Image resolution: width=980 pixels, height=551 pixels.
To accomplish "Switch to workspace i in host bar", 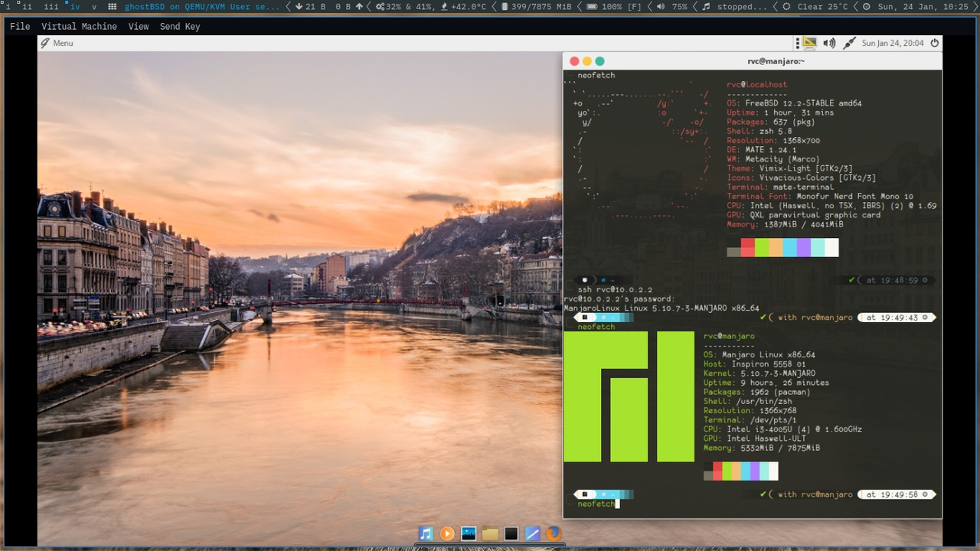I will pos(8,6).
